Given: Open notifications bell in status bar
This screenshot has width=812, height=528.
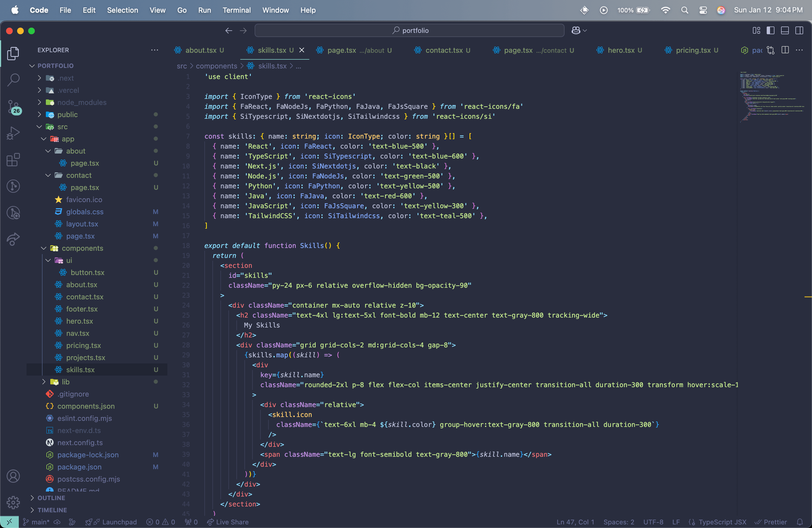Looking at the screenshot, I should click(x=800, y=522).
